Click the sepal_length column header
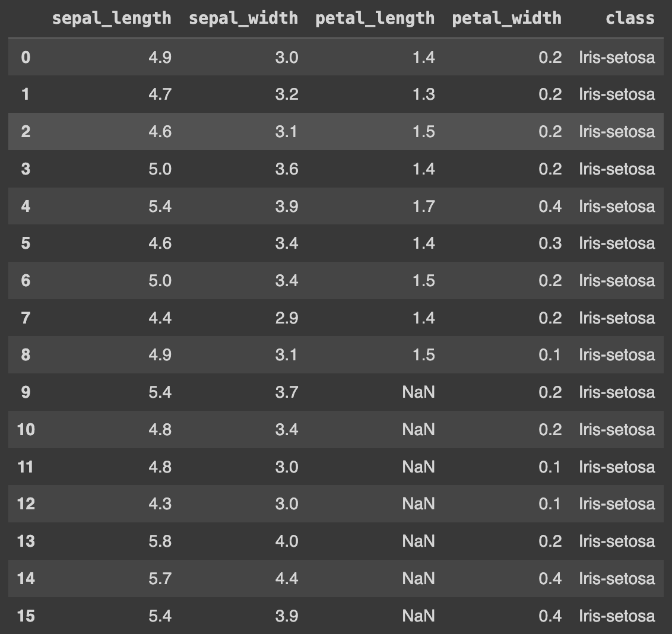672x634 pixels. [112, 18]
